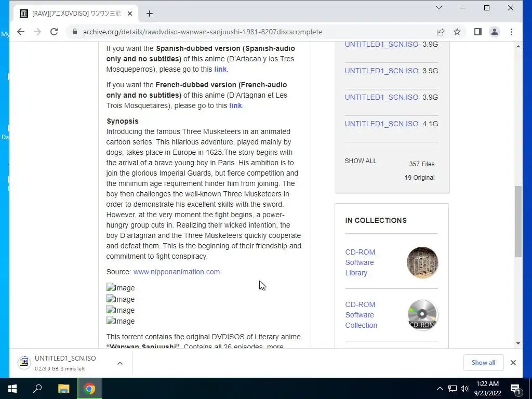Screen dimensions: 532x399
Task: Open the Spanish-dubbed version link
Action: [220, 69]
